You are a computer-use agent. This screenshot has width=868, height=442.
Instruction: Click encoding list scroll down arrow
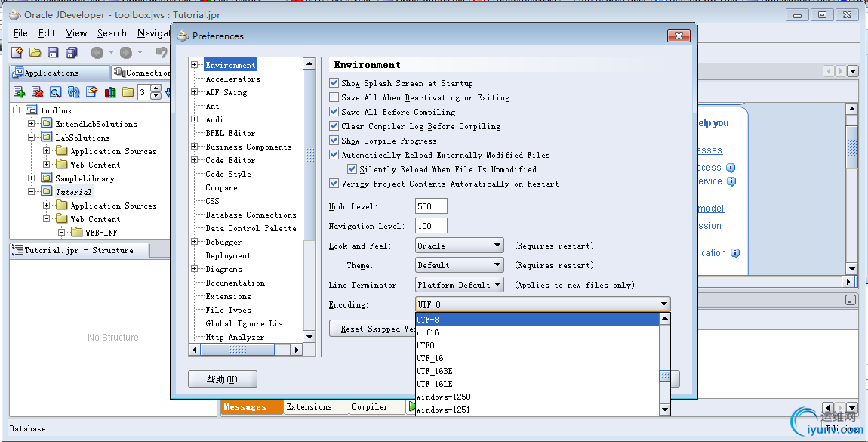[665, 410]
